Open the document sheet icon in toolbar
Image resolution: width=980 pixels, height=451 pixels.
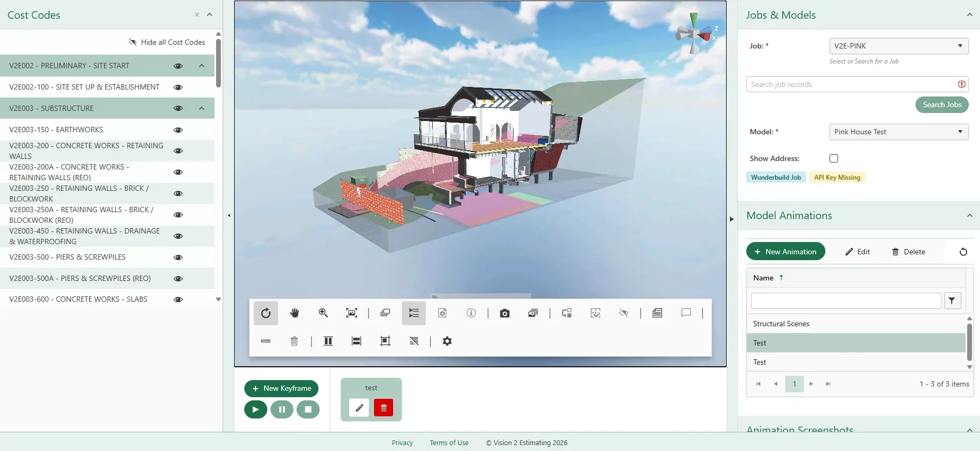point(657,313)
